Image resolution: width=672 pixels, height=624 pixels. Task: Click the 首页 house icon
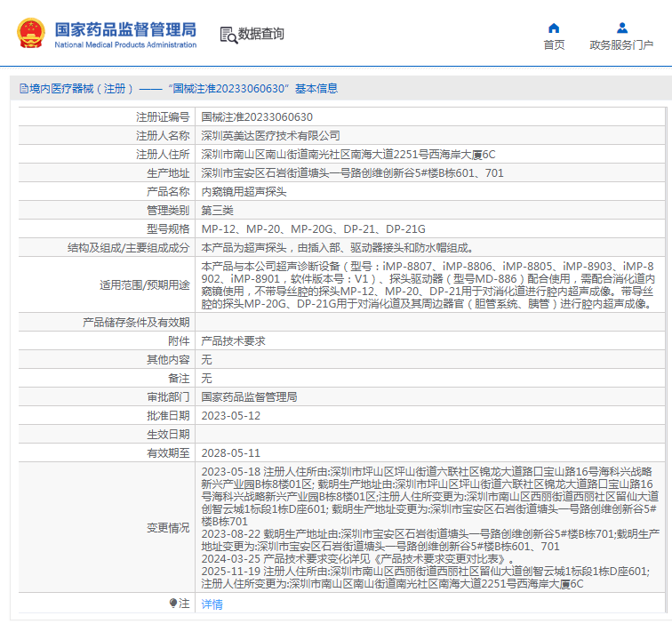click(x=554, y=28)
